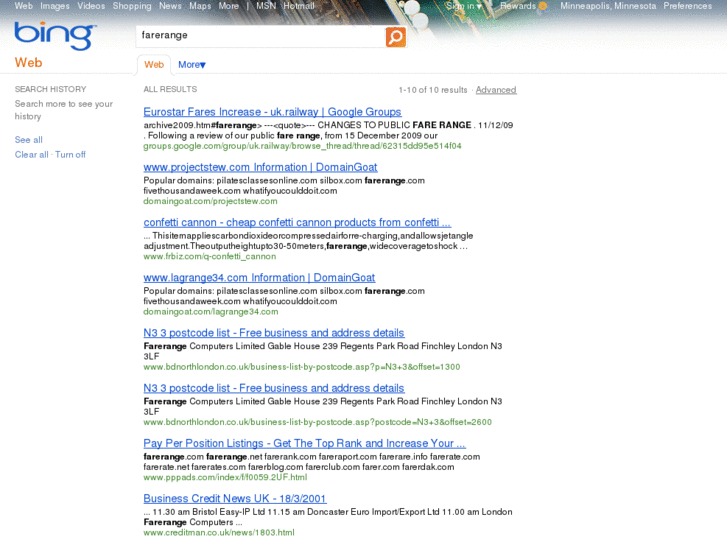Screen dimensions: 727x545
Task: Click the ALL RESULTS heading
Action: pyautogui.click(x=170, y=89)
